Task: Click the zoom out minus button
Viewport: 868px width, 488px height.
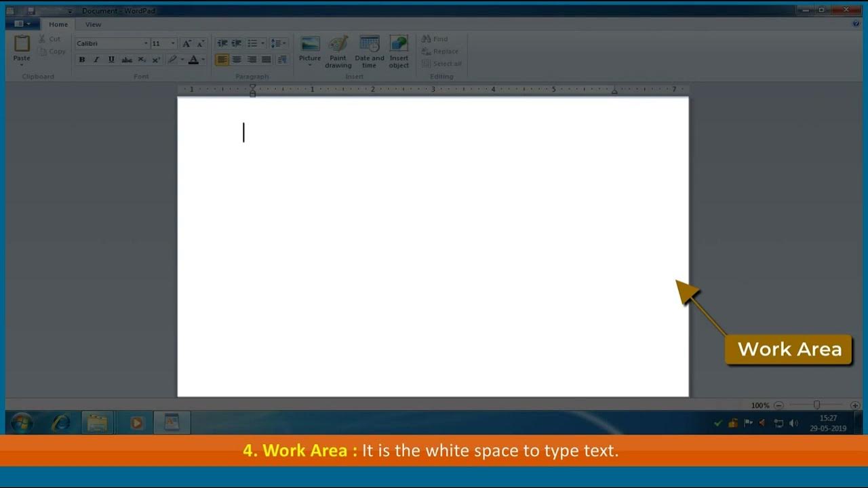Action: (778, 405)
